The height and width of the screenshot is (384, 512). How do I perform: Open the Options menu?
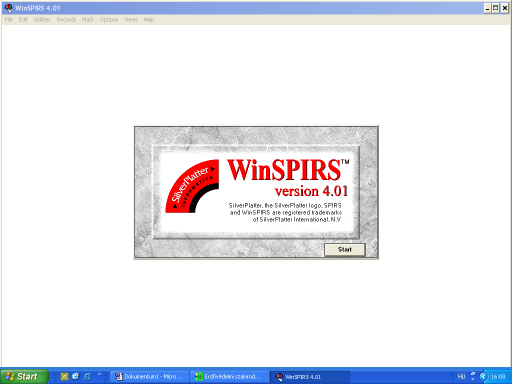(109, 20)
